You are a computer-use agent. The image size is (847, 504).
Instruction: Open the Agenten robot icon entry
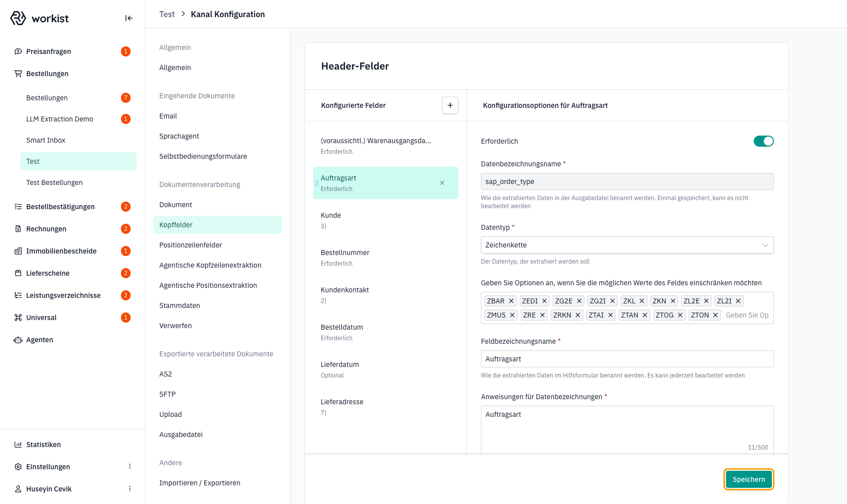(18, 340)
